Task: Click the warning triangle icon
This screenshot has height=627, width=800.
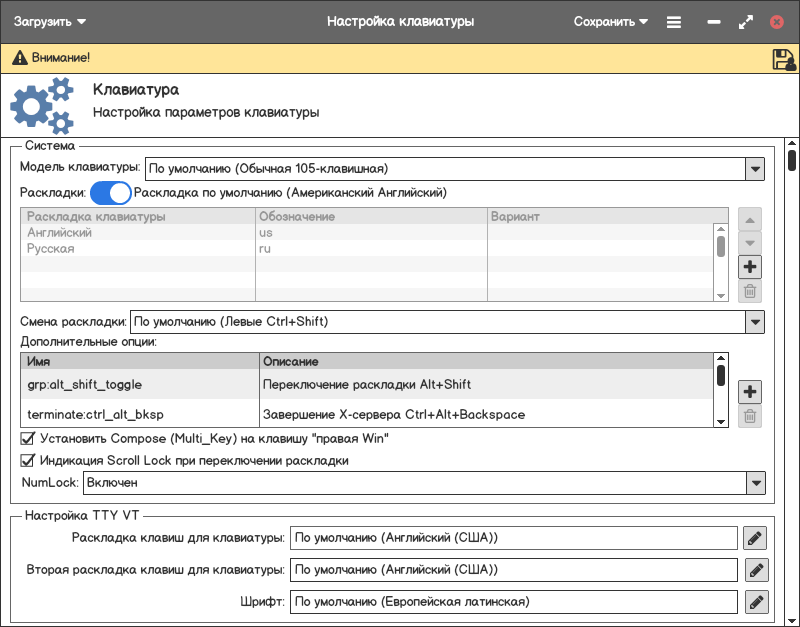Action: tap(18, 59)
